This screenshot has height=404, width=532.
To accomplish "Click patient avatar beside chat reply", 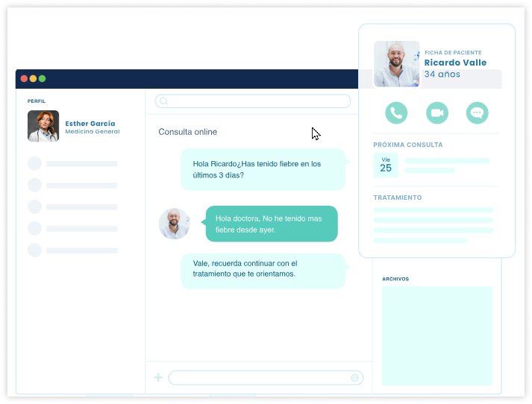I will pos(174,224).
